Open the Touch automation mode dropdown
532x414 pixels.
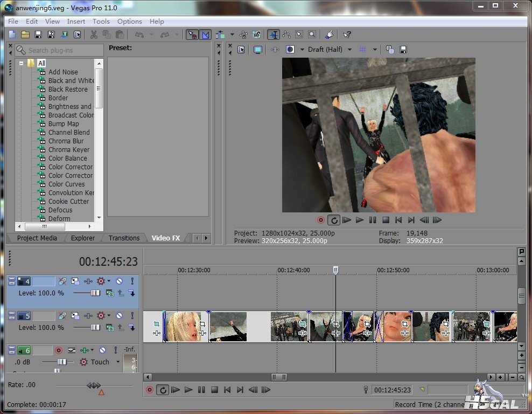(x=118, y=362)
